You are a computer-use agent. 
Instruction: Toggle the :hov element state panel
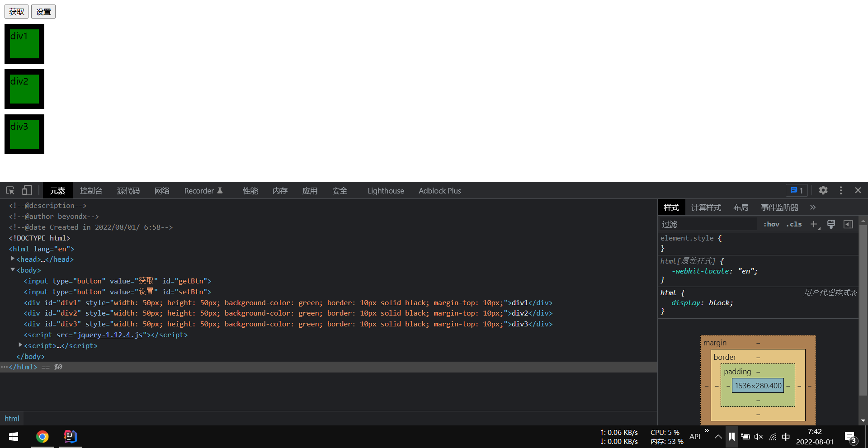pos(771,224)
